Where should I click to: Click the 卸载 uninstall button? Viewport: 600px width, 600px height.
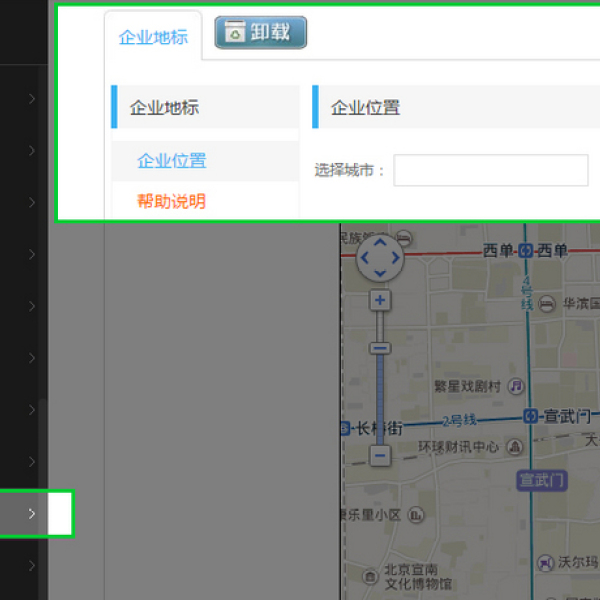point(261,32)
